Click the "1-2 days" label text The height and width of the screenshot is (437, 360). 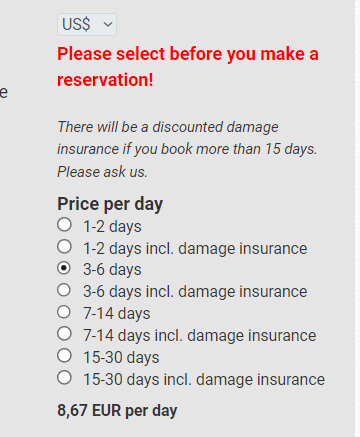tap(112, 227)
